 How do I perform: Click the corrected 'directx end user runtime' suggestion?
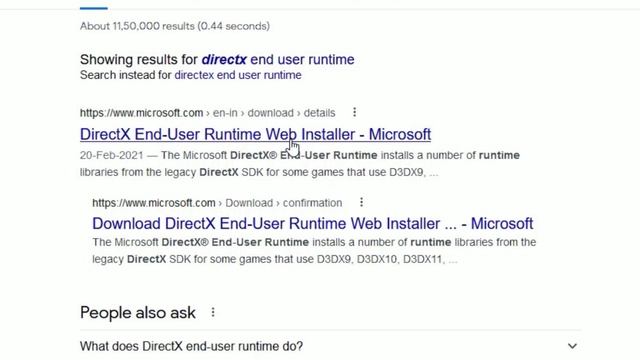pos(278,60)
